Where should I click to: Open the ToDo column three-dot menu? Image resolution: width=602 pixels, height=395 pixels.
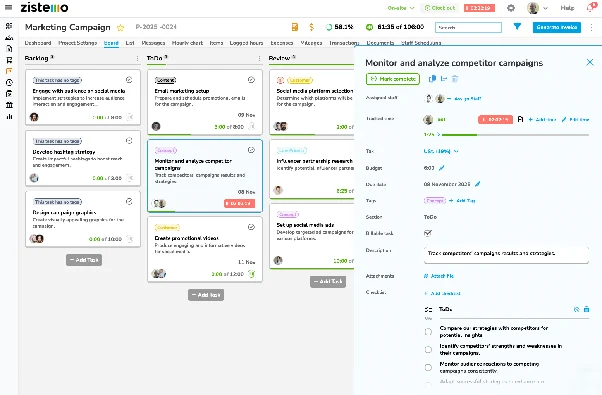[259, 58]
